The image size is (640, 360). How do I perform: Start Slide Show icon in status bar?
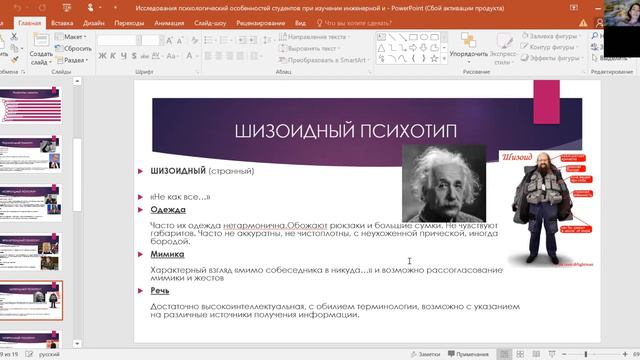click(x=552, y=354)
